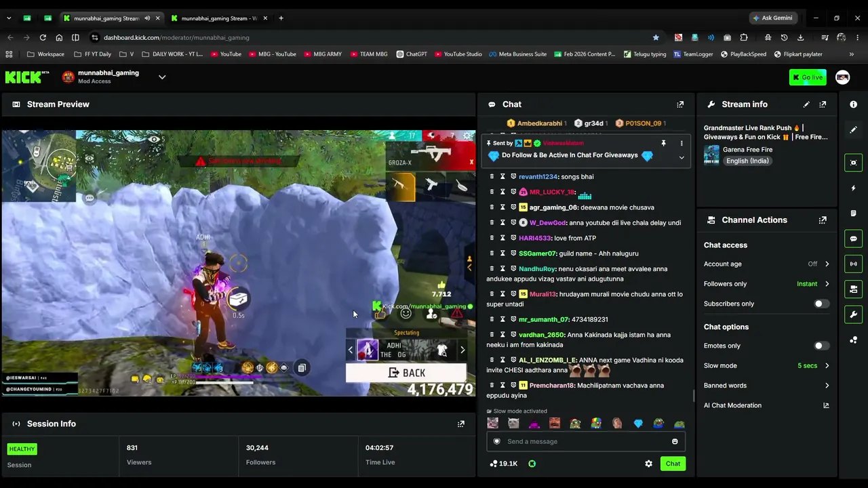The height and width of the screenshot is (488, 868).
Task: Open the ChatGPT bookmark
Action: [412, 54]
